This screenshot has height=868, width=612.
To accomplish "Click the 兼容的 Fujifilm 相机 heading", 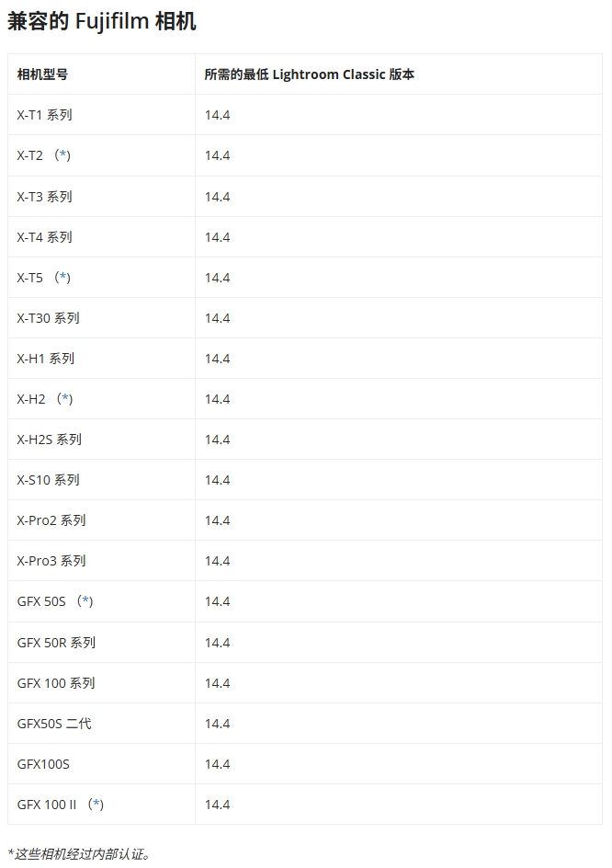I will pyautogui.click(x=102, y=21).
